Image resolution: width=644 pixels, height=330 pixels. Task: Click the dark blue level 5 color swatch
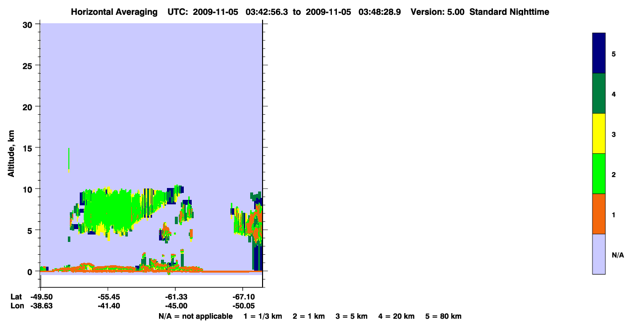(599, 53)
